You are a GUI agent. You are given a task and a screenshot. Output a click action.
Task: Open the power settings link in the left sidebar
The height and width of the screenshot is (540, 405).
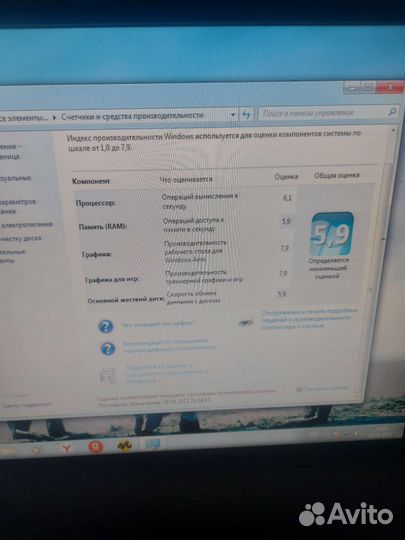[27, 225]
